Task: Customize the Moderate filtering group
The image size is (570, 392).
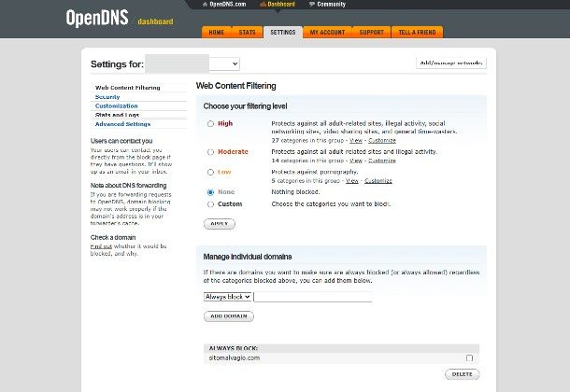Action: (x=382, y=161)
